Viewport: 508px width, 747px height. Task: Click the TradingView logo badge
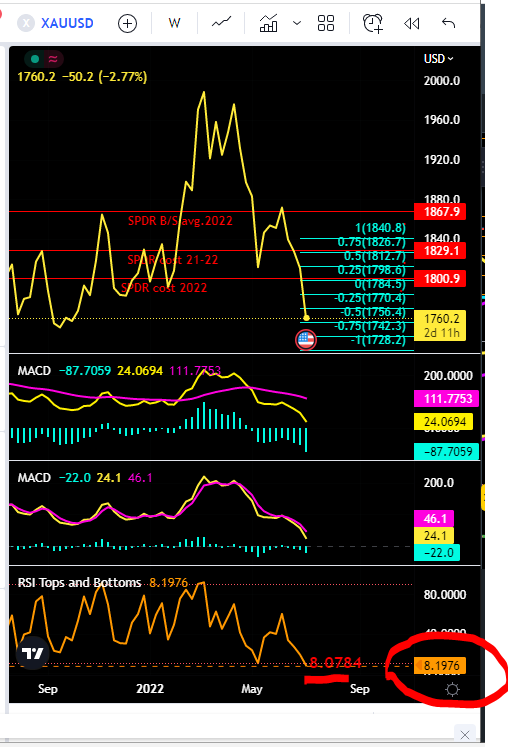coord(32,653)
